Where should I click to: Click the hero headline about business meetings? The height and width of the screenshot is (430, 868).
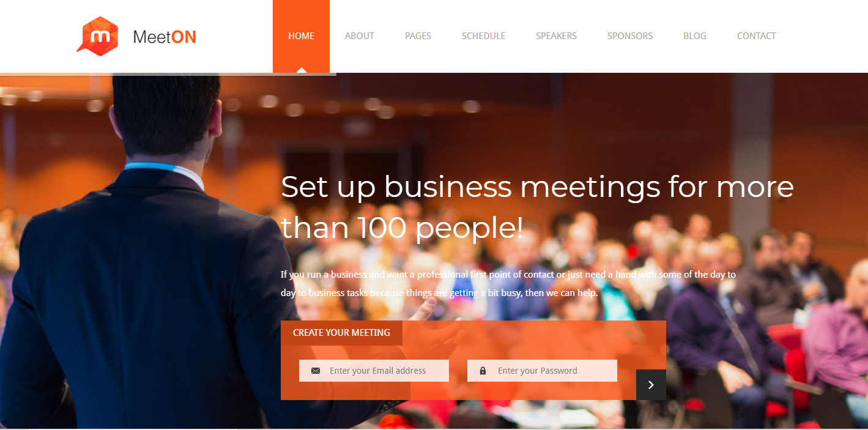(x=537, y=207)
